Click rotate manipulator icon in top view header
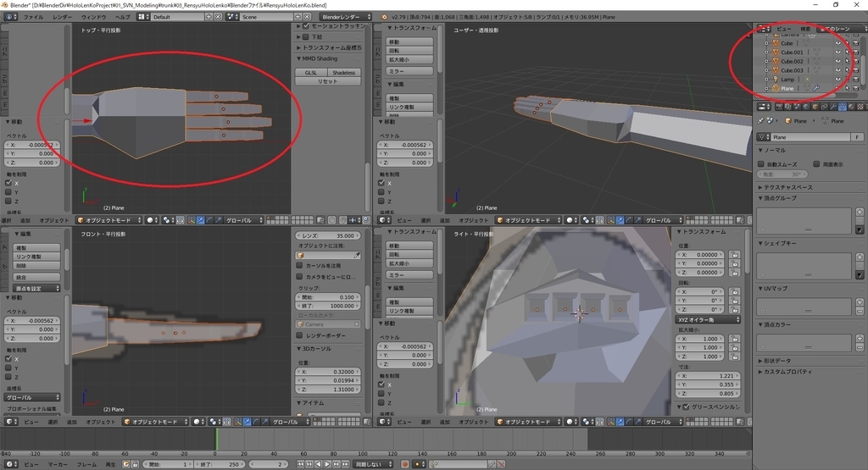Viewport: 868px width, 470px height. (209, 220)
